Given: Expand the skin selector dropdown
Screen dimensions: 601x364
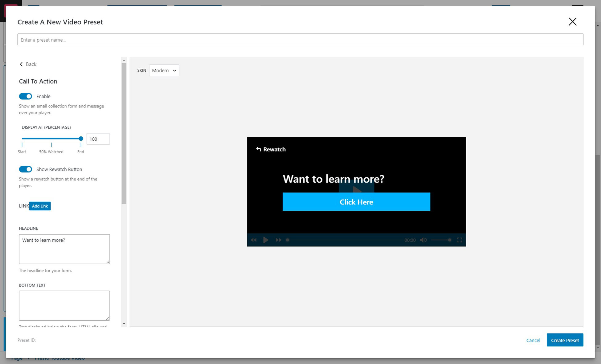Looking at the screenshot, I should (164, 70).
